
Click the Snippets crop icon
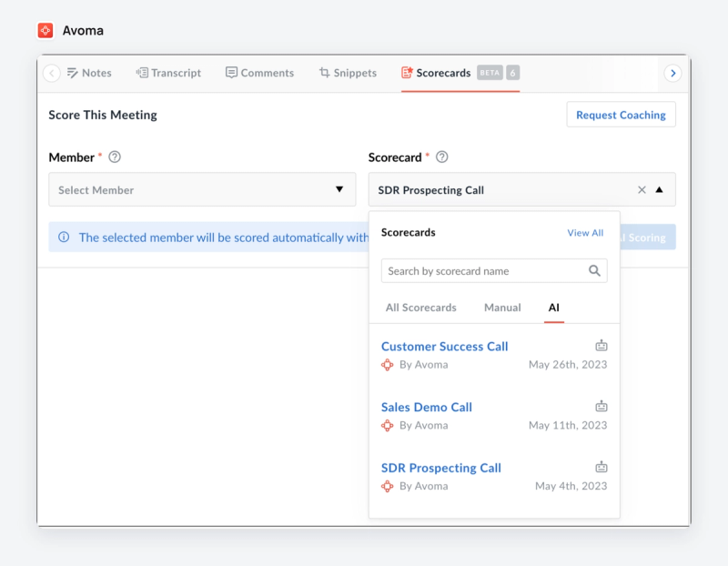coord(325,73)
